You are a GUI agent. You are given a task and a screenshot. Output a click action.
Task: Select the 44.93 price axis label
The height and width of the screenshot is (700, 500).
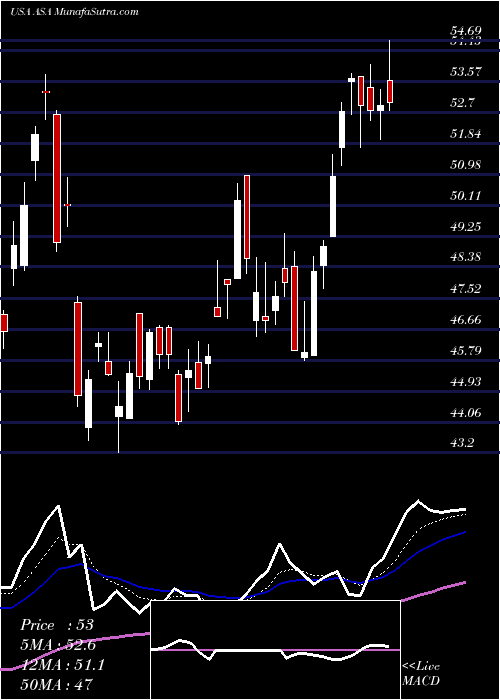(x=466, y=382)
